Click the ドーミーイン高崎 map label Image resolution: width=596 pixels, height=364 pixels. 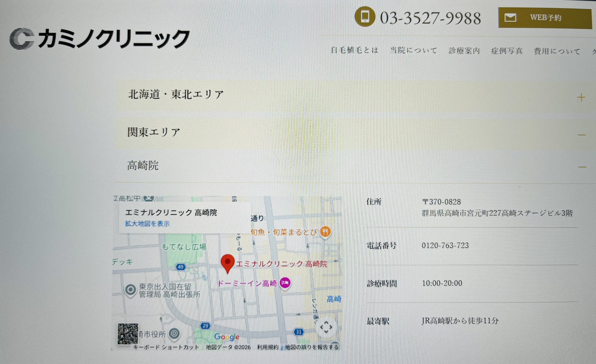point(247,283)
